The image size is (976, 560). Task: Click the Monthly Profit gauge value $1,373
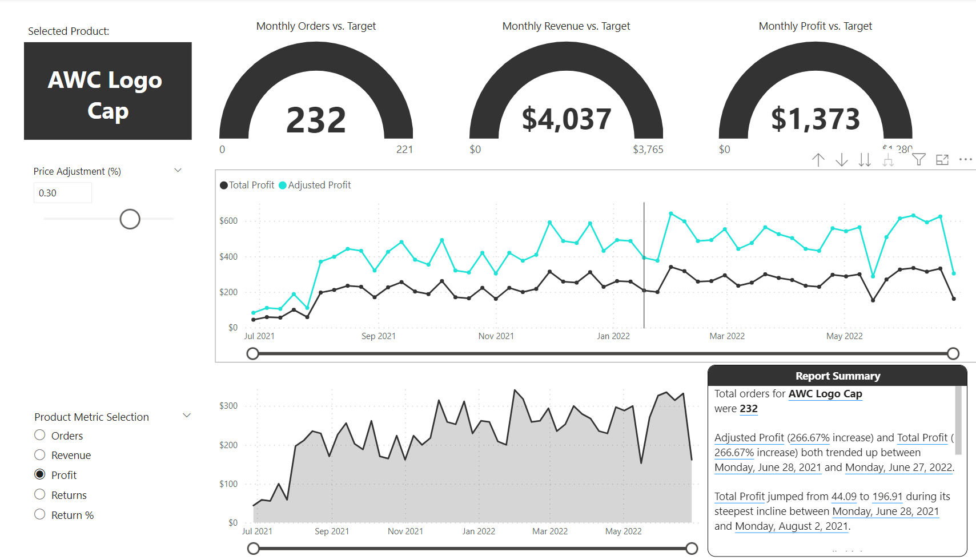[x=816, y=119]
